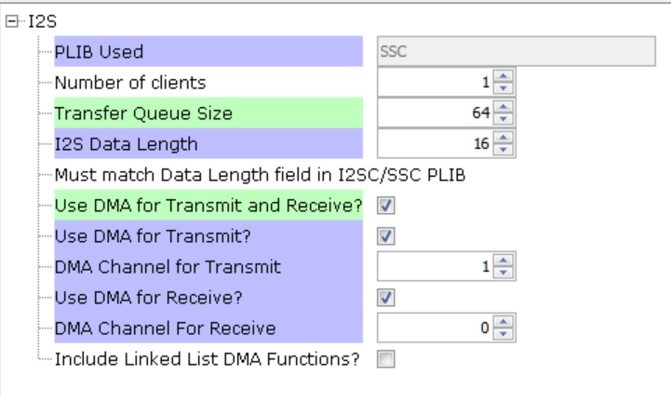Decrement Transfer Queue Size spinner
Viewport: 671px width, 396px height.
pyautogui.click(x=503, y=119)
